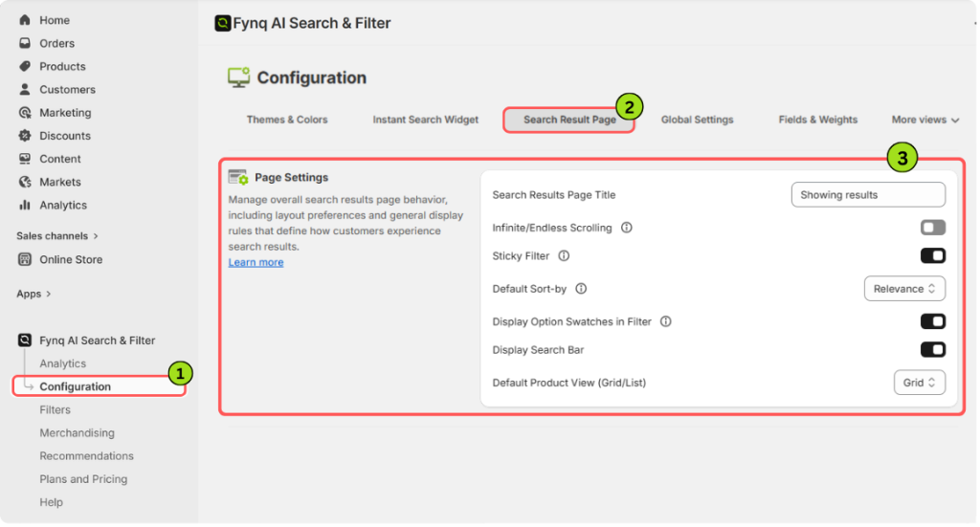Click the Page Settings icon

(x=238, y=177)
